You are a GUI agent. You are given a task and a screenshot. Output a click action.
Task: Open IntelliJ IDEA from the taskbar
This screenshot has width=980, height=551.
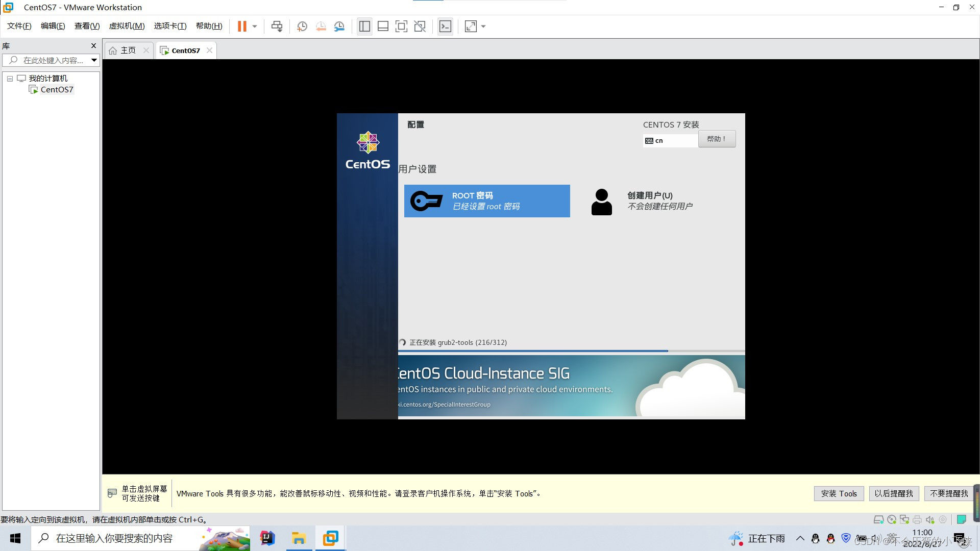267,538
